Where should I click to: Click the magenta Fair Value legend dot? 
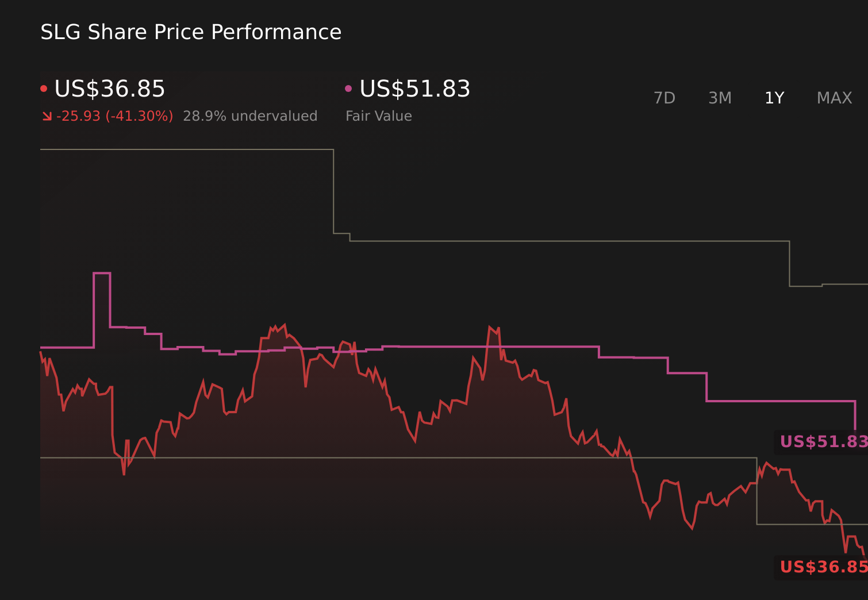click(348, 87)
